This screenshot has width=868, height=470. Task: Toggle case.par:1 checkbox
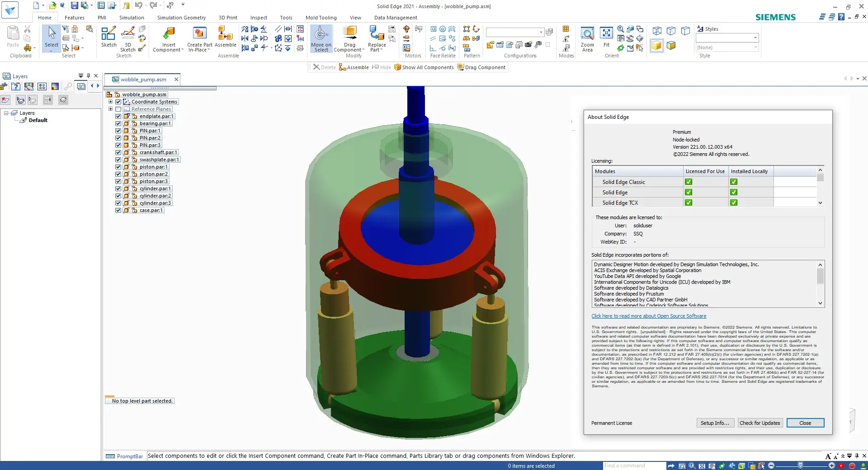[118, 210]
